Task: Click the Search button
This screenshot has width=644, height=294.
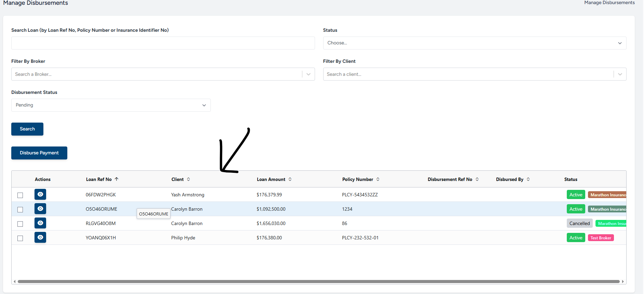Action: (x=27, y=129)
